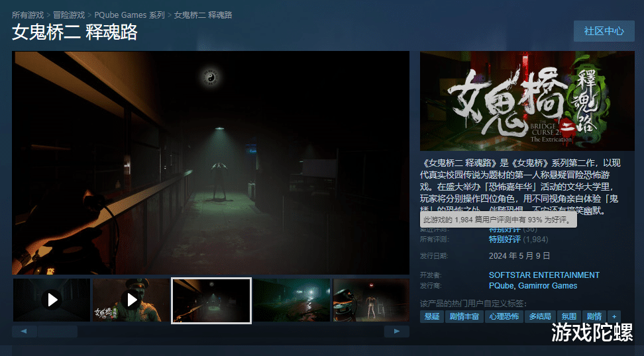Select the 剧情 tag

pos(594,316)
